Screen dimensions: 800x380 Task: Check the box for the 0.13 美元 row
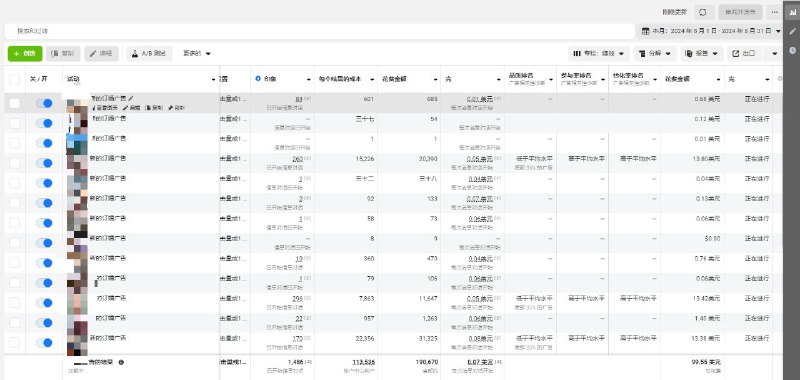(14, 203)
